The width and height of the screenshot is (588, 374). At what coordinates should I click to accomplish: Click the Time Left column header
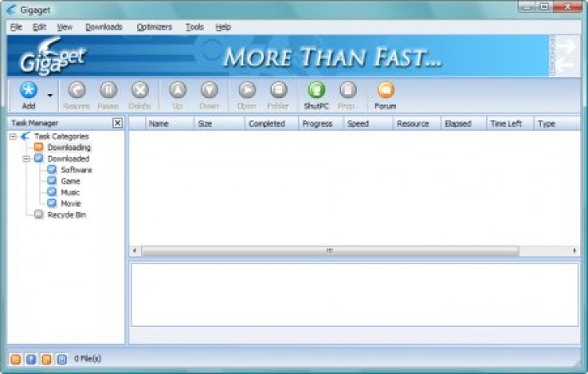click(x=510, y=124)
